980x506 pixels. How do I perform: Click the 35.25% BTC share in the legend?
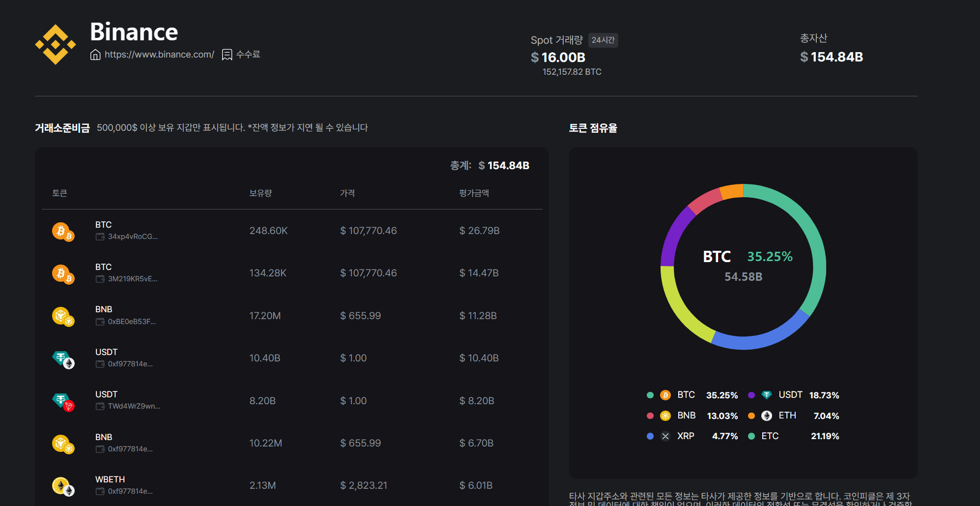(x=722, y=395)
